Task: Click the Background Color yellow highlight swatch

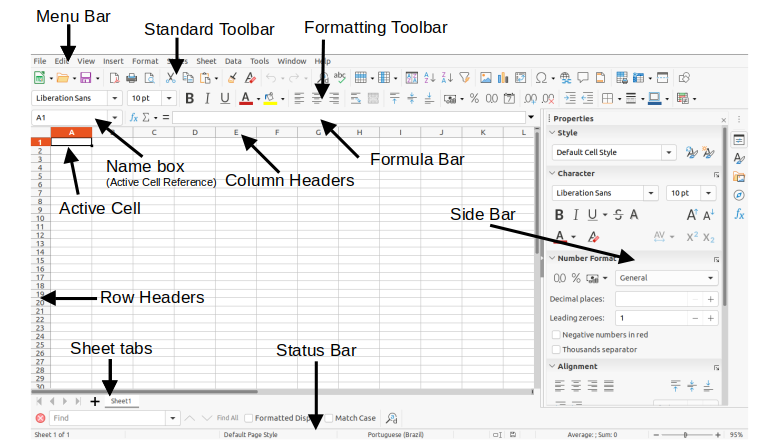Action: 270,99
